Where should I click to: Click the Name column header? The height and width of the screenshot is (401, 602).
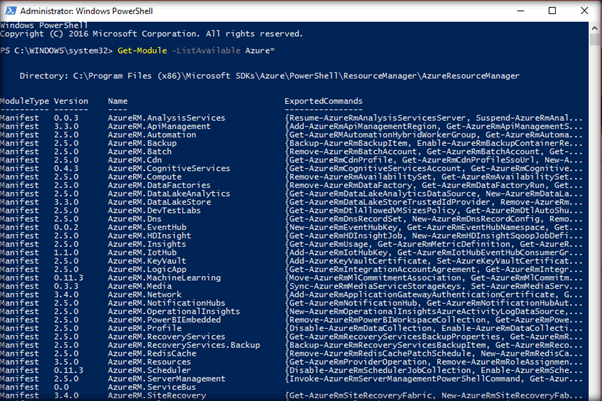pos(118,101)
